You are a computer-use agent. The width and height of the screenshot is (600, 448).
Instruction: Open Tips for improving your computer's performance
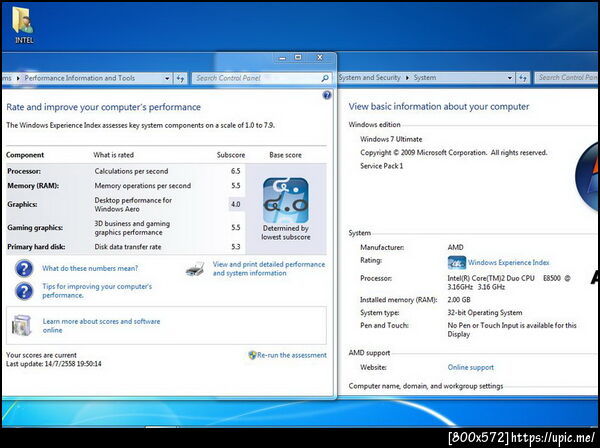coord(97,291)
